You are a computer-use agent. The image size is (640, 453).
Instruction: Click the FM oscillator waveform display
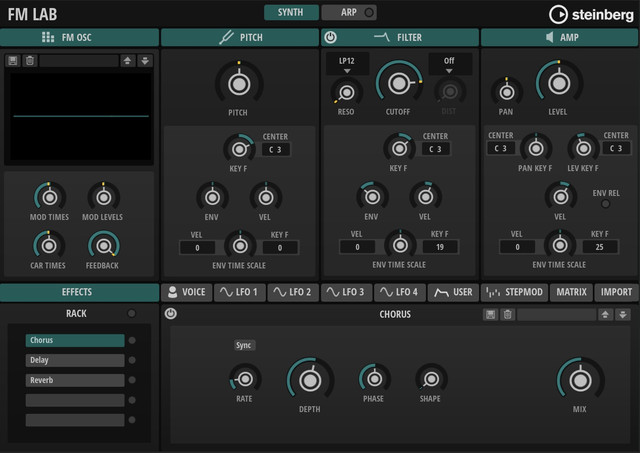point(79,117)
